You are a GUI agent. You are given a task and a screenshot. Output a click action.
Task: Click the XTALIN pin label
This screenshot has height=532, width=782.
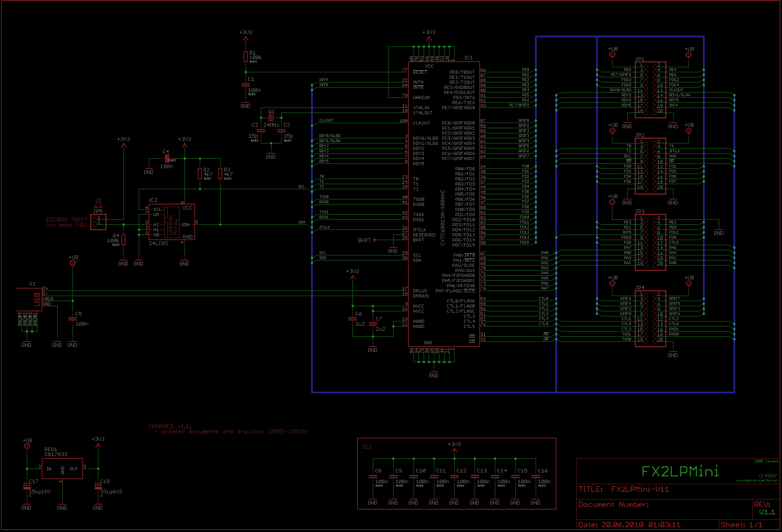(x=421, y=107)
